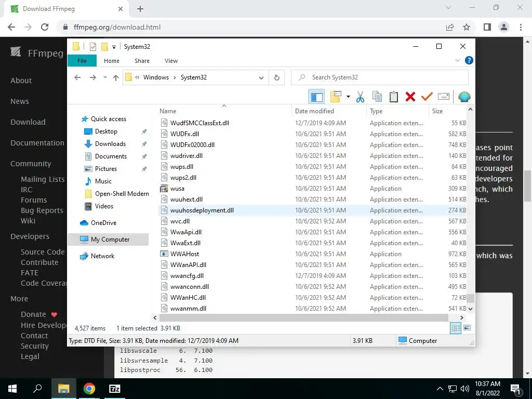532x399 pixels.
Task: Click the Rename toolbar icon
Action: point(444,97)
